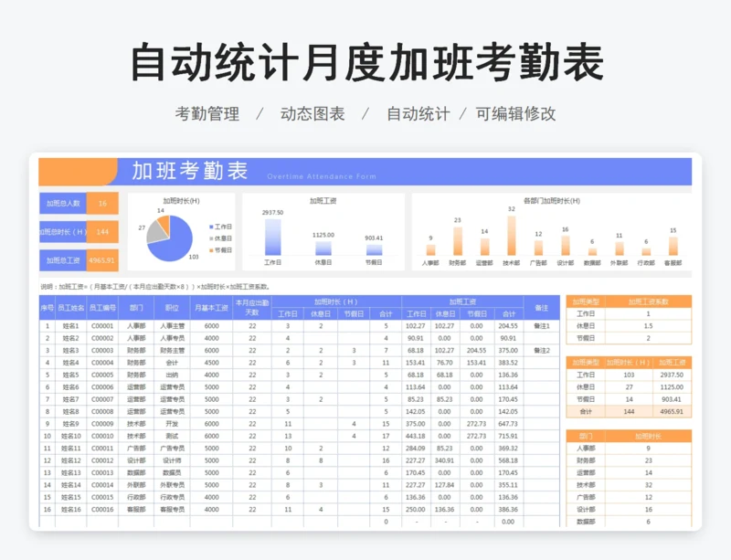Click the 本月应出勤天数 column header
The height and width of the screenshot is (560, 731).
pos(252,308)
